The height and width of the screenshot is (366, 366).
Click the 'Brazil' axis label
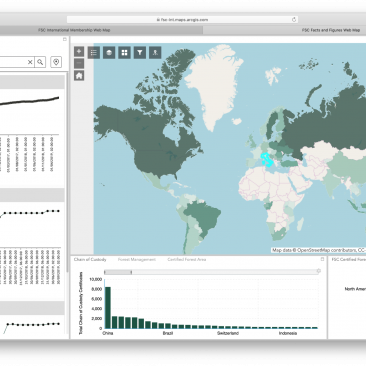pos(168,333)
